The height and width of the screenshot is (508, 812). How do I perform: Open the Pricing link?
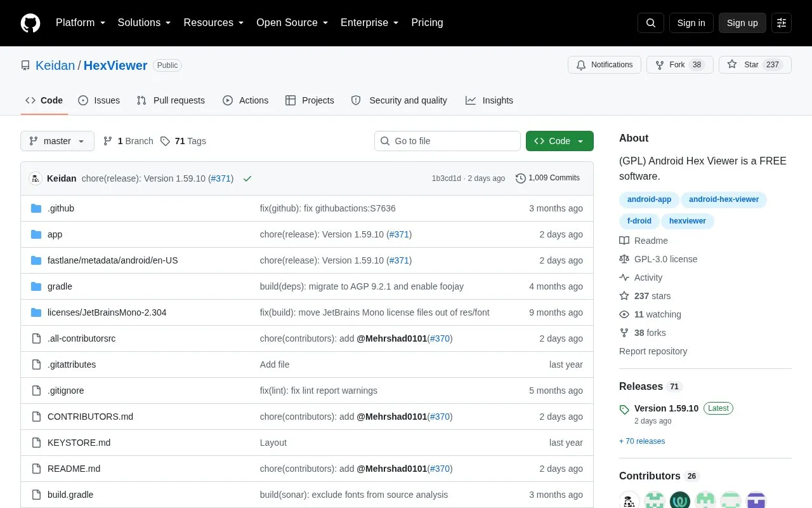pos(427,23)
